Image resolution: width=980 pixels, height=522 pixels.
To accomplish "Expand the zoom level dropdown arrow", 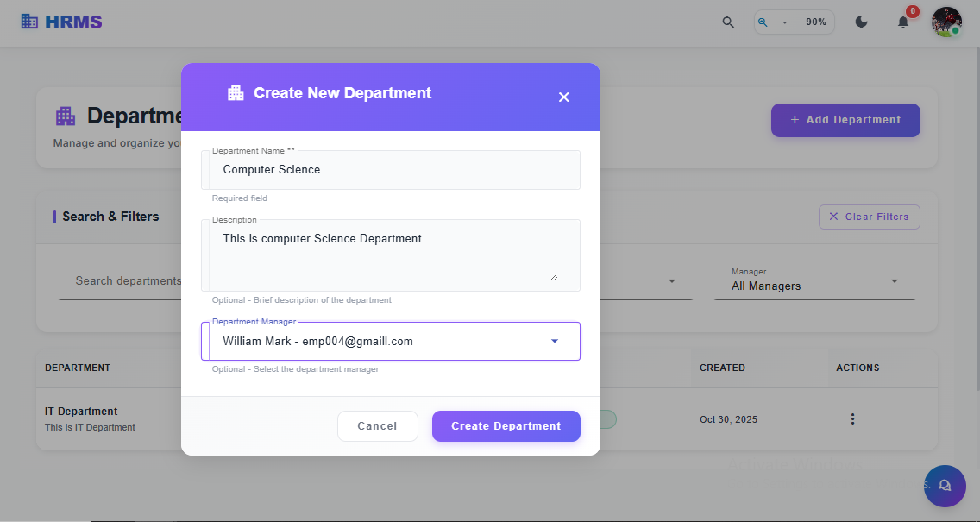I will pos(784,22).
